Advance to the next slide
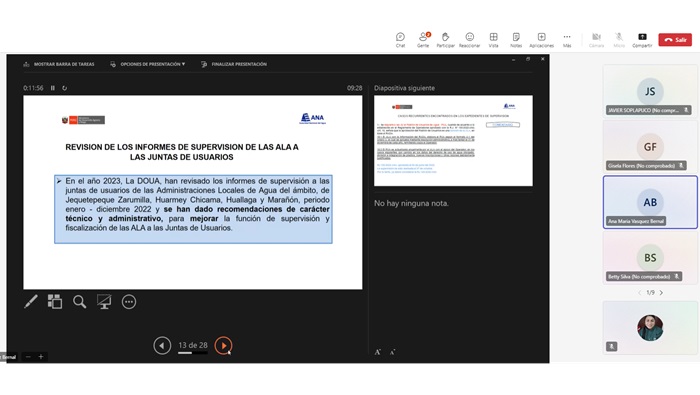 coord(223,345)
